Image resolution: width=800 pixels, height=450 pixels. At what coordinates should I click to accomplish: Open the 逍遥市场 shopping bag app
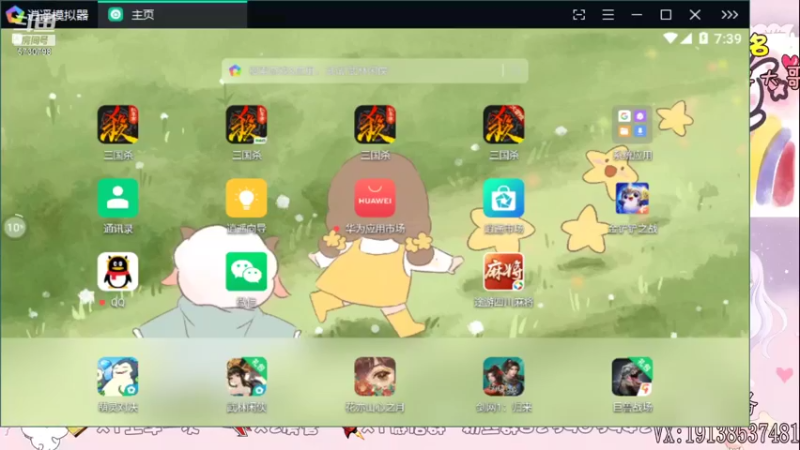(x=504, y=198)
